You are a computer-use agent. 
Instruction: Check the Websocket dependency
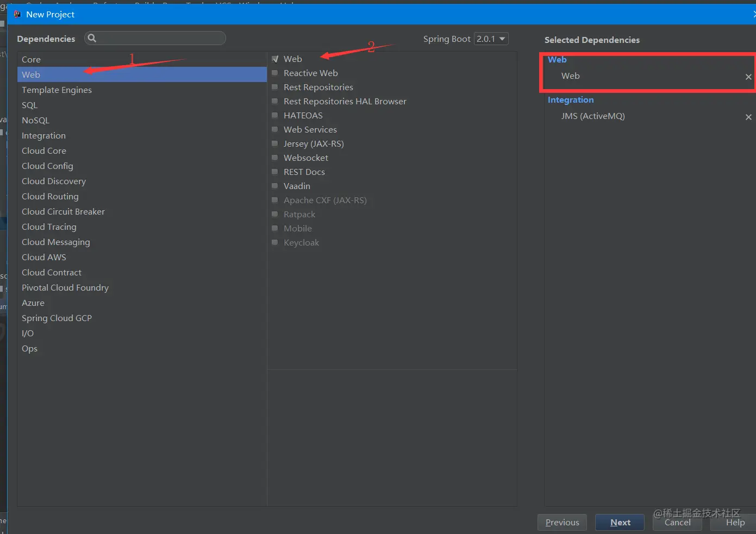tap(275, 158)
